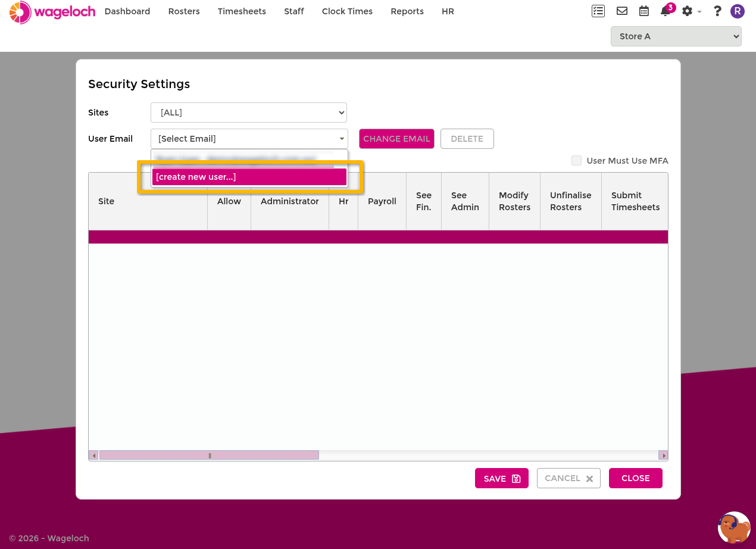Open the Rosters menu
Image resolution: width=756 pixels, height=549 pixels.
tap(184, 11)
